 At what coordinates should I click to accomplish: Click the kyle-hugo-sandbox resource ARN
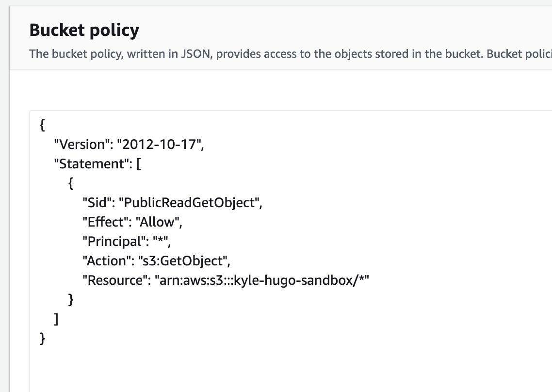(x=262, y=280)
